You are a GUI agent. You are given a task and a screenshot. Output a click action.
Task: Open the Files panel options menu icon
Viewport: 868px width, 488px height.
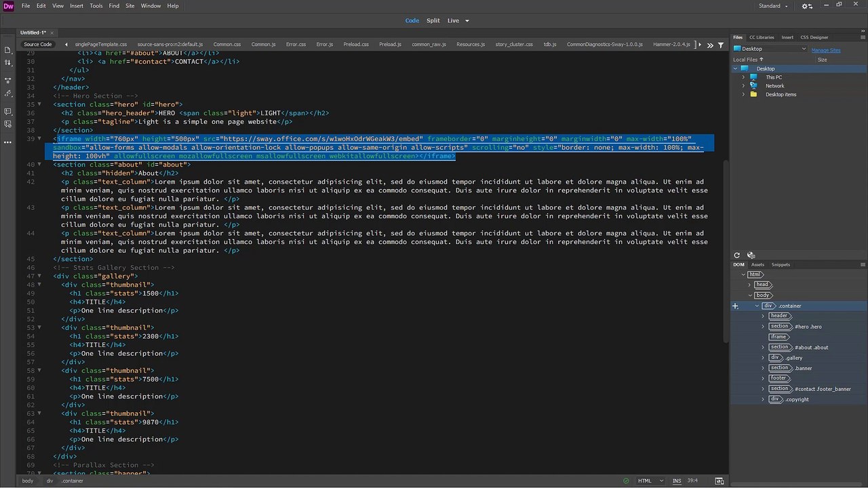click(x=863, y=37)
